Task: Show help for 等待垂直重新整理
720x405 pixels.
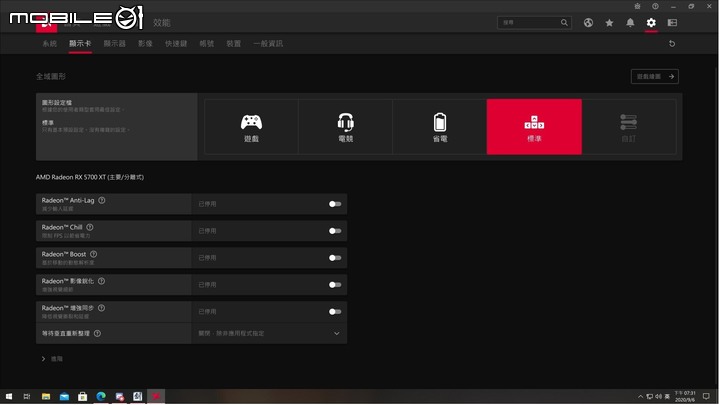Action: pos(97,333)
